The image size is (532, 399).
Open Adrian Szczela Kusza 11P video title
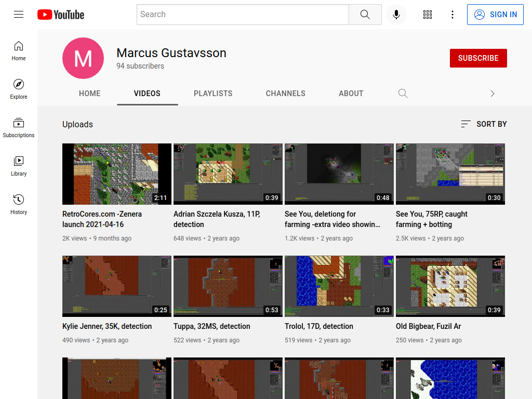pos(217,219)
